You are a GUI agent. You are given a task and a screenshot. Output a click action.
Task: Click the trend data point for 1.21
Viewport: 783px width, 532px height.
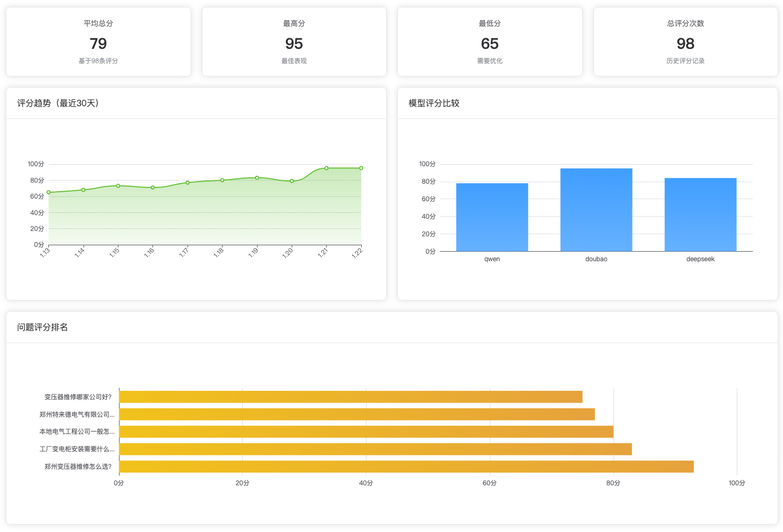pos(326,168)
